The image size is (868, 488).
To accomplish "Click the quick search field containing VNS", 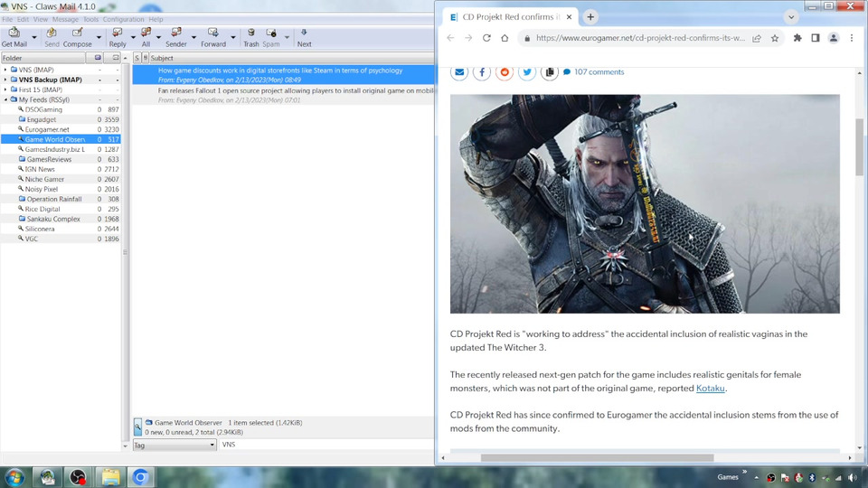I will 326,445.
